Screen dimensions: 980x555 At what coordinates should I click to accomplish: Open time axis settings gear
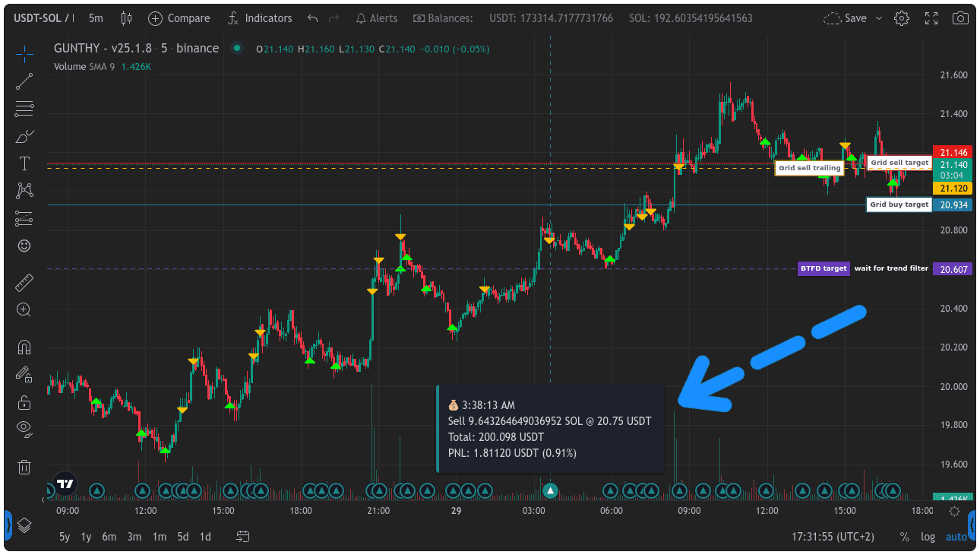coord(954,511)
